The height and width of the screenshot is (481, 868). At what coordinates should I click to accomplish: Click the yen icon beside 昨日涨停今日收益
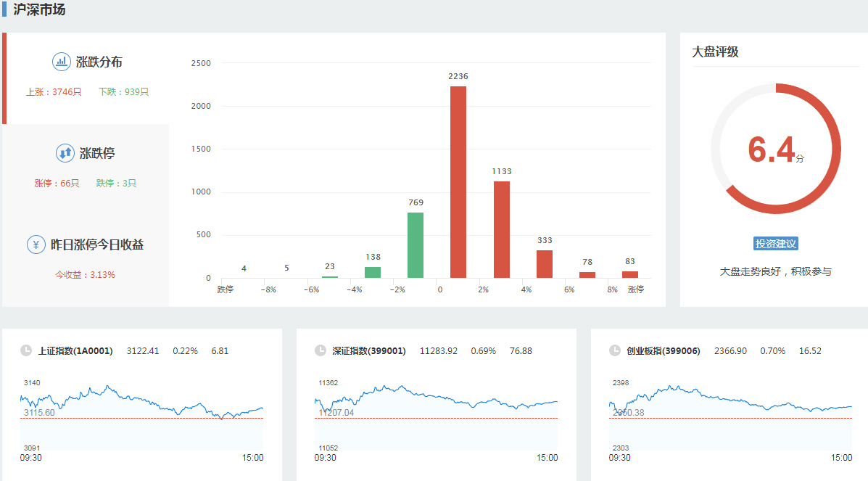click(x=36, y=244)
